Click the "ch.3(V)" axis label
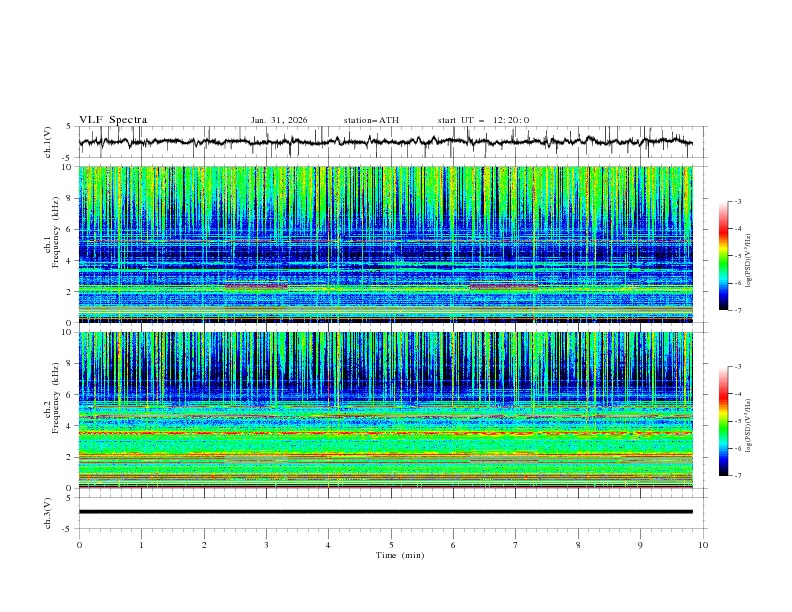792x612 pixels. pos(48,513)
